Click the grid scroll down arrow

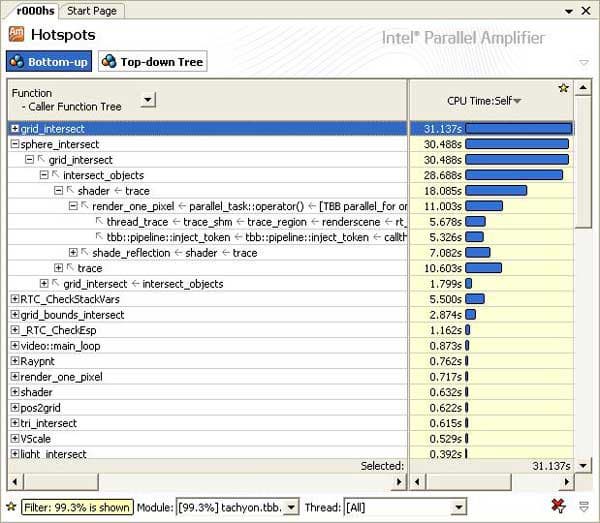point(583,466)
